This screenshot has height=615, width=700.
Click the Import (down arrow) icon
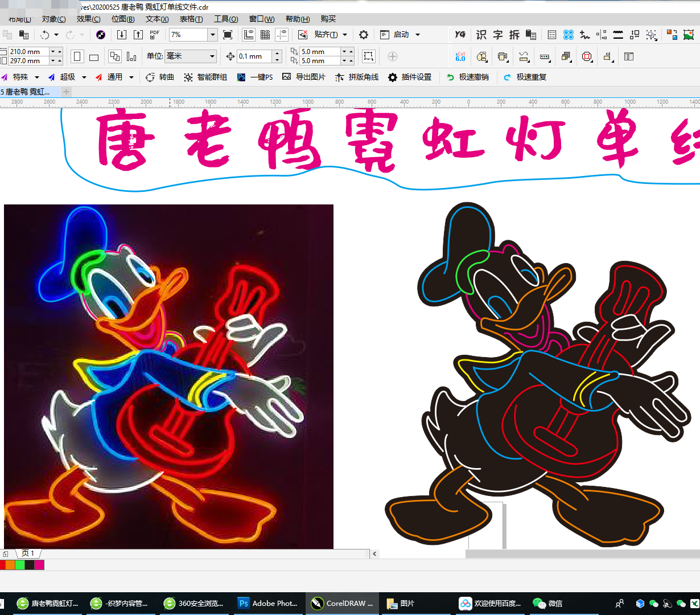(122, 35)
